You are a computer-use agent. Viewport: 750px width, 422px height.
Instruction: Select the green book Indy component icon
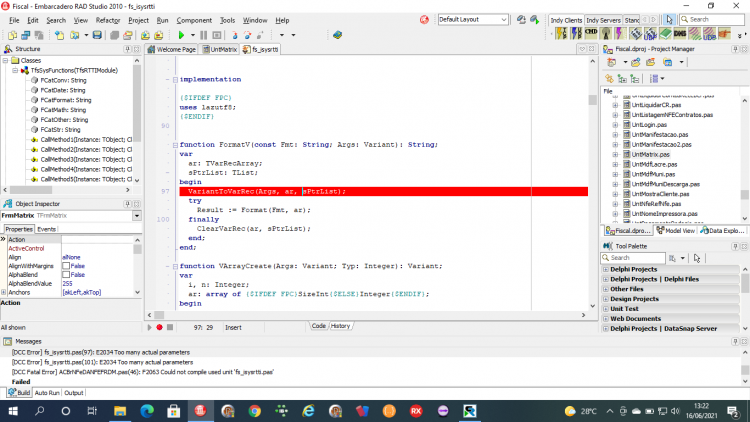tap(665, 33)
